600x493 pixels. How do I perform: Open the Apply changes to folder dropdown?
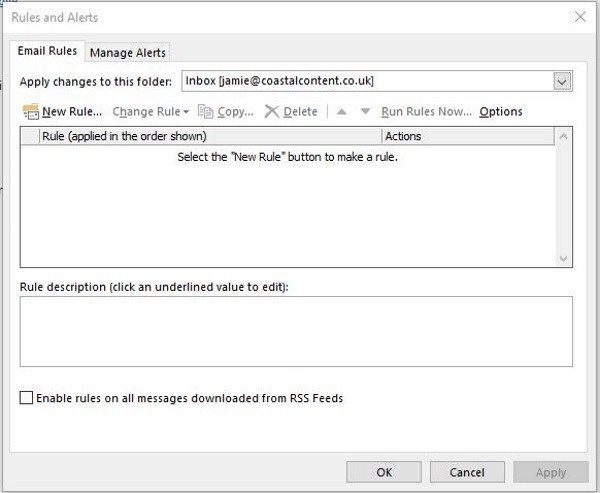pyautogui.click(x=562, y=81)
